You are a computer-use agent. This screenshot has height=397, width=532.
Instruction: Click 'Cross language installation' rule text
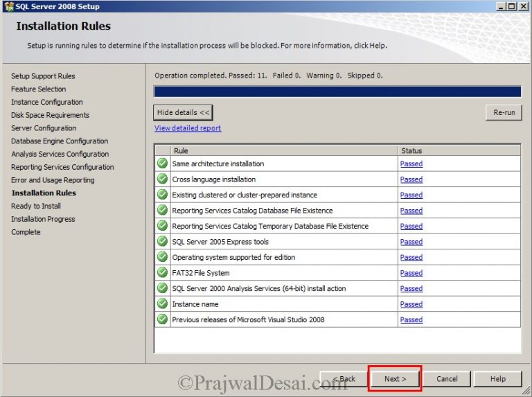click(214, 179)
